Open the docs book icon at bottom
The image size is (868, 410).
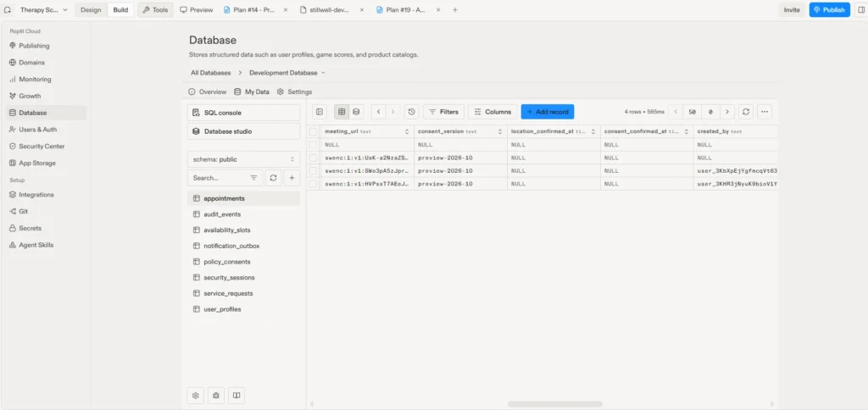point(236,396)
